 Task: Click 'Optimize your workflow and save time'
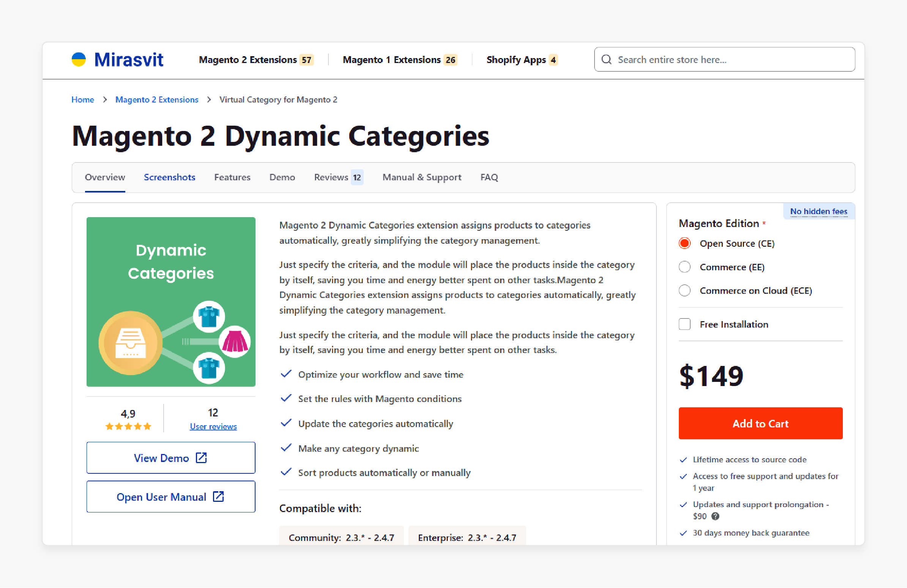click(381, 374)
